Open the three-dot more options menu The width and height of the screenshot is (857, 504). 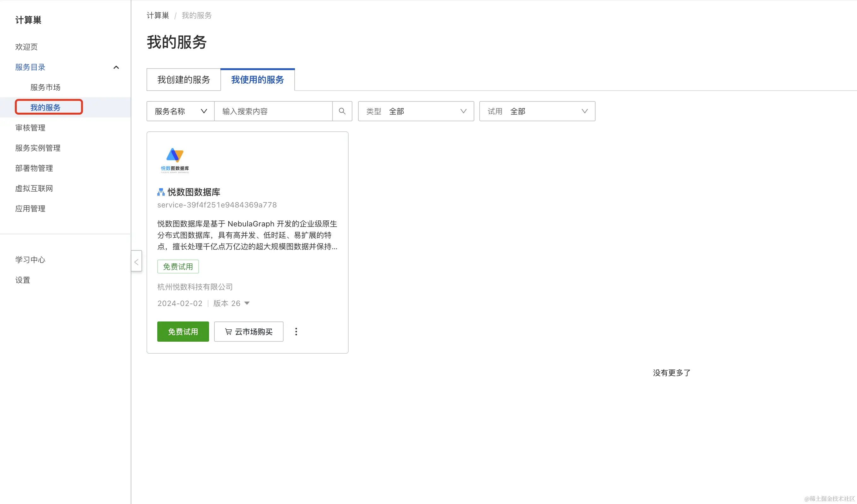[296, 332]
